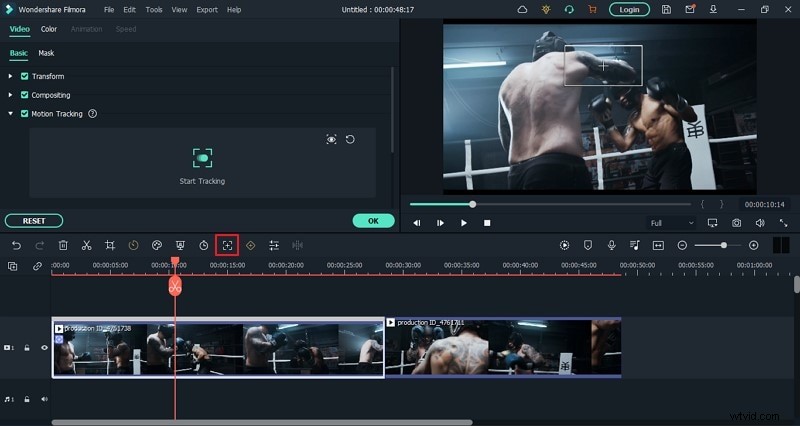Disable the Motion Tracking checkbox
Viewport: 800px width, 426px height.
[x=24, y=114]
